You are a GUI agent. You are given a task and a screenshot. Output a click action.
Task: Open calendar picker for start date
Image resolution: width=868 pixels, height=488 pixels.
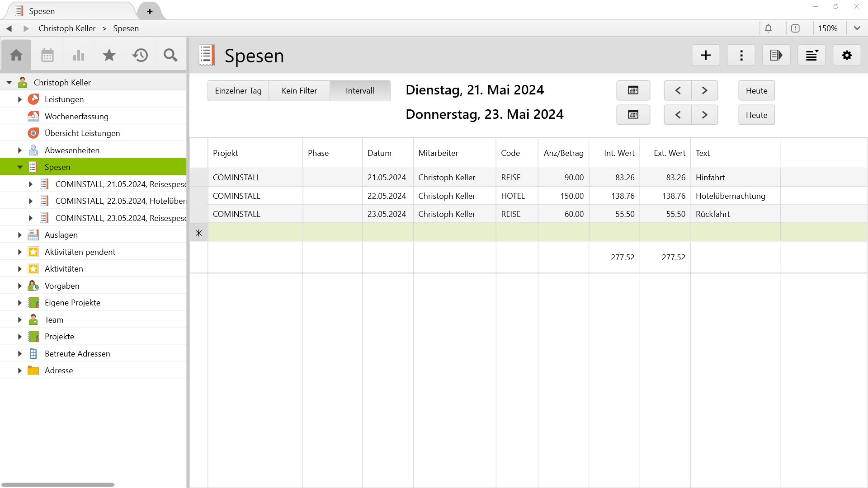pyautogui.click(x=633, y=90)
